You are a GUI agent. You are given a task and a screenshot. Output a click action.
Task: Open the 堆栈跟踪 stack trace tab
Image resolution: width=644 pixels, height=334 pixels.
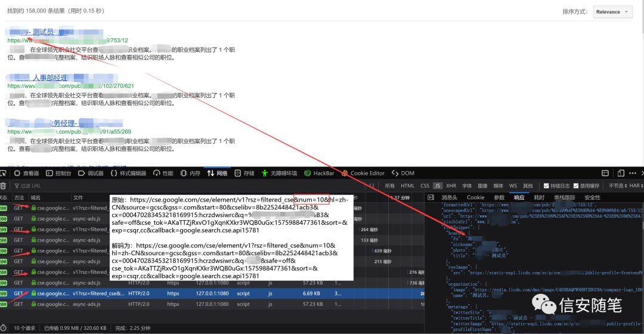pos(565,197)
